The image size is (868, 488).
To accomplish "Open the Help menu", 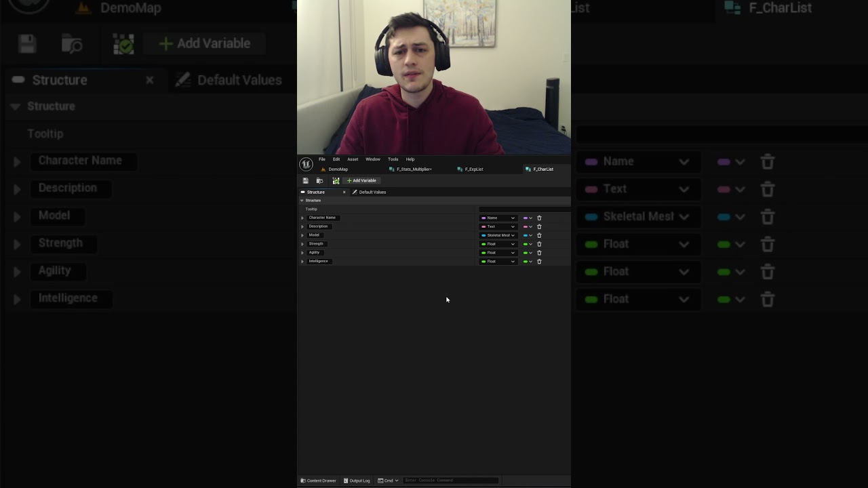I will [x=410, y=159].
